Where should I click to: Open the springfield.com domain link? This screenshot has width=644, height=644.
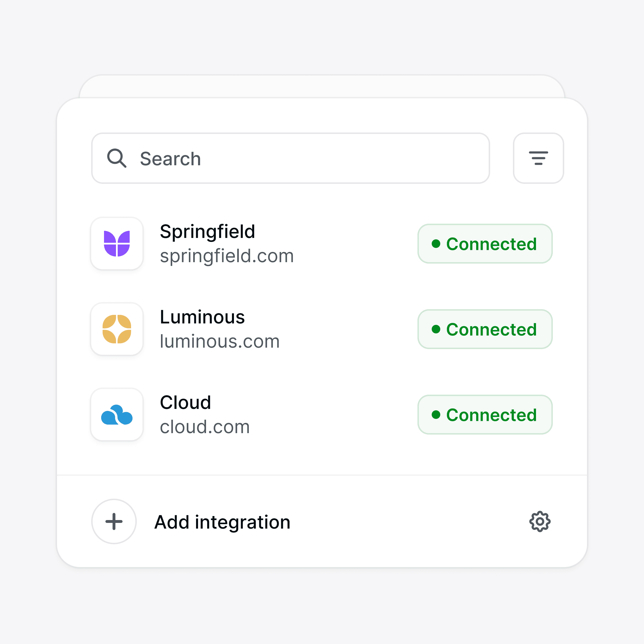[x=227, y=256]
